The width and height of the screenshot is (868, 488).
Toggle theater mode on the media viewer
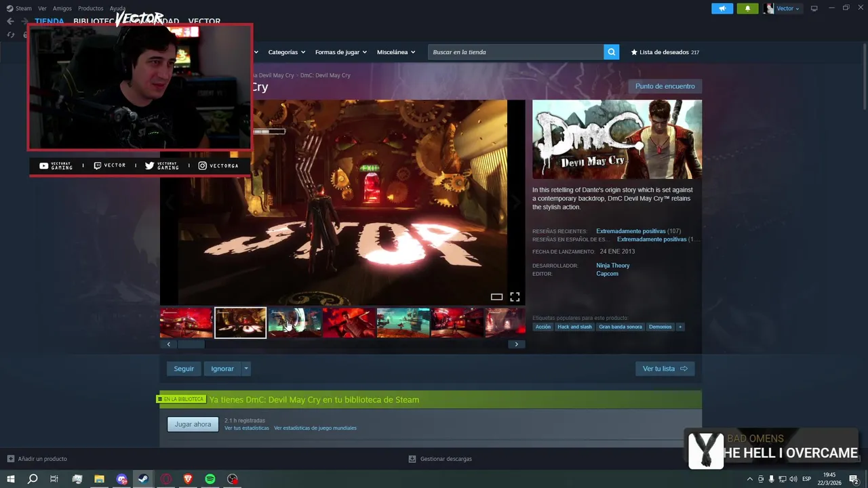(x=496, y=297)
